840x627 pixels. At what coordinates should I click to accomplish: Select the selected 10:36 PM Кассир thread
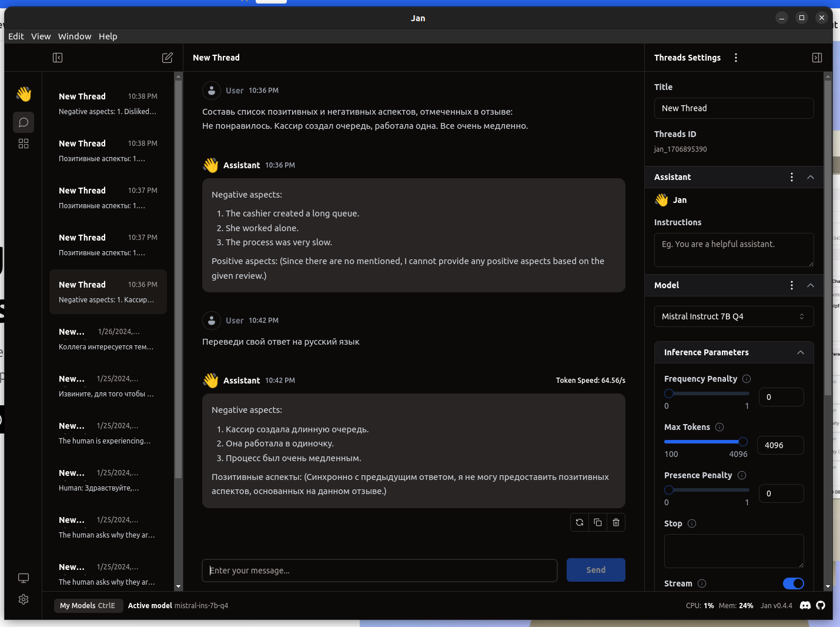[x=108, y=292]
